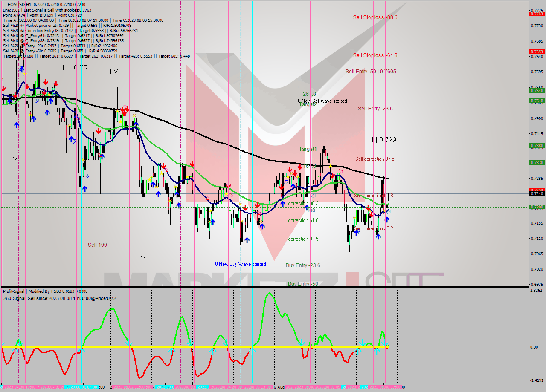This screenshot has width=546, height=392.
Task: Click the 0.7730 price axis value
Action: (x=537, y=26)
